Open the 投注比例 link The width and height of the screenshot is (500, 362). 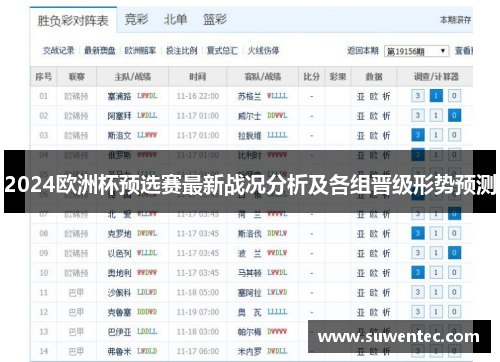coord(182,51)
